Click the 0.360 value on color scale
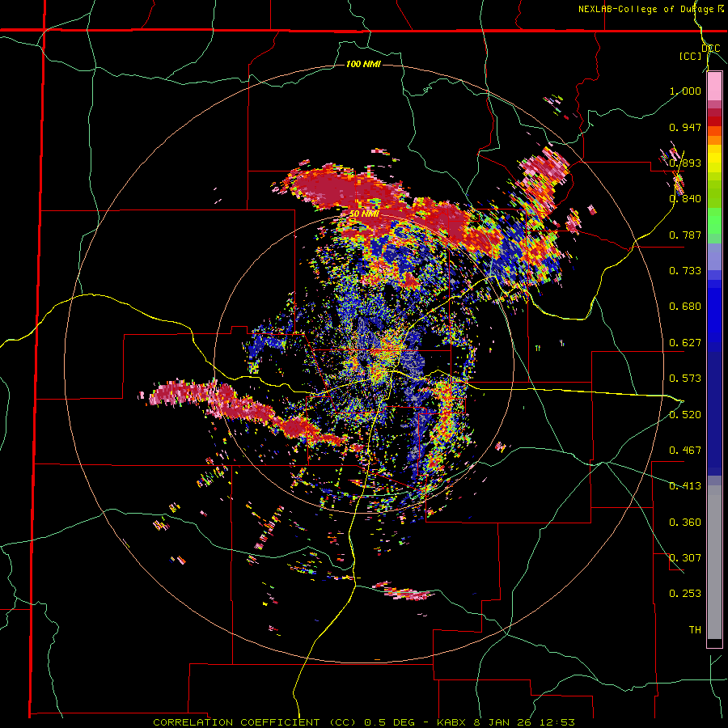 pyautogui.click(x=685, y=523)
